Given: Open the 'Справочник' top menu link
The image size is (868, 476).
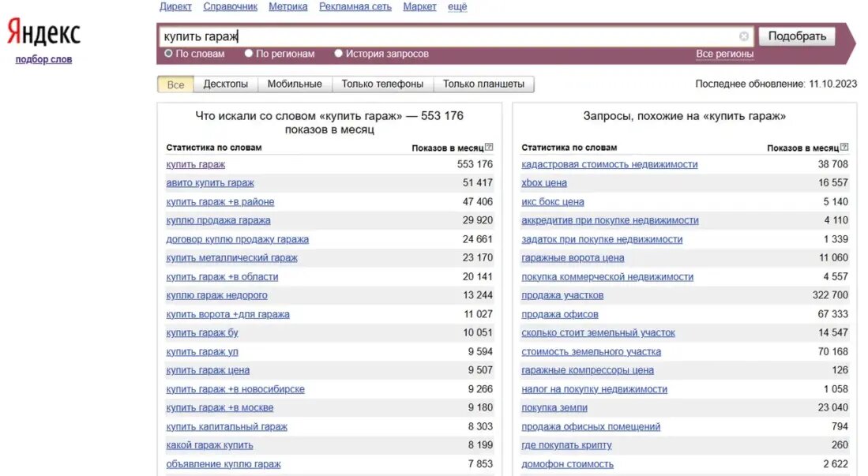Looking at the screenshot, I should pyautogui.click(x=231, y=6).
